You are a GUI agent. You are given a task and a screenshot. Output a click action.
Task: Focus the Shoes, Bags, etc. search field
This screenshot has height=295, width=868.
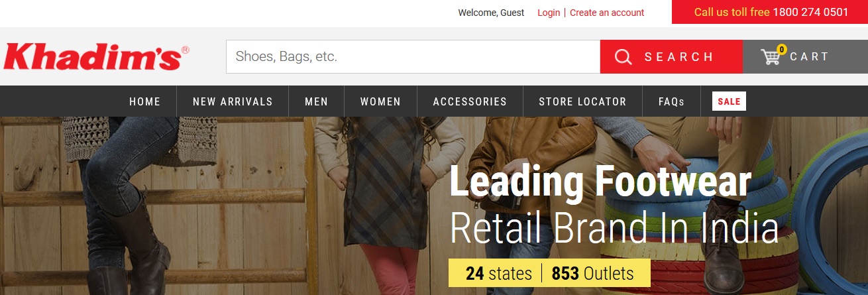(413, 57)
